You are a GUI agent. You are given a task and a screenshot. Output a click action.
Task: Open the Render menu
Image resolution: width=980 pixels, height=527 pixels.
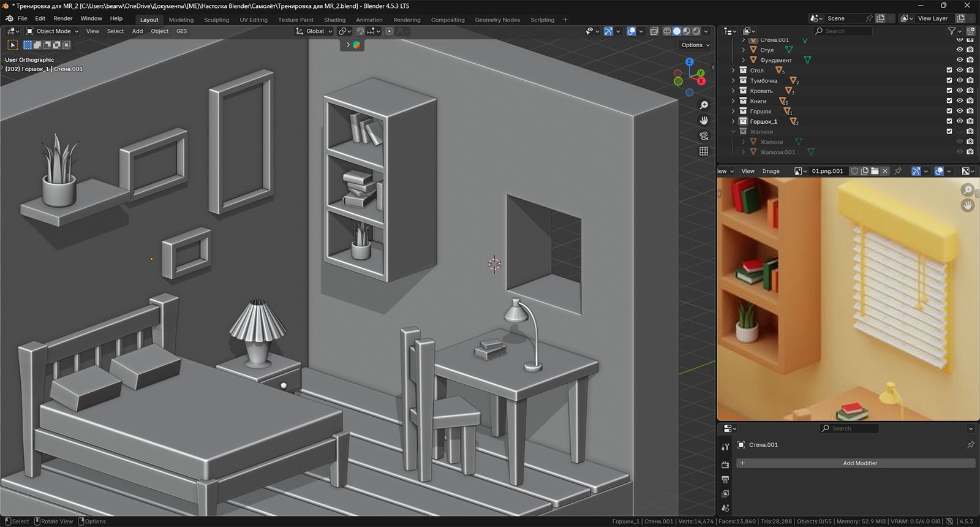62,18
